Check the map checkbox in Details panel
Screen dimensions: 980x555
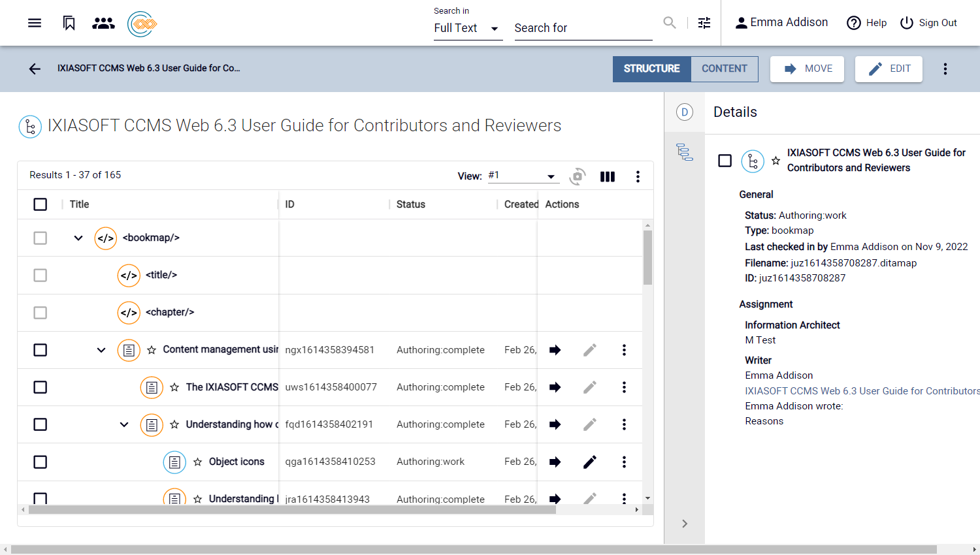coord(725,161)
